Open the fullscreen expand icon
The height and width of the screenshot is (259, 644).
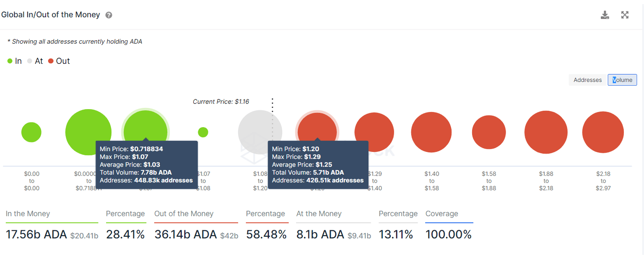coord(625,15)
